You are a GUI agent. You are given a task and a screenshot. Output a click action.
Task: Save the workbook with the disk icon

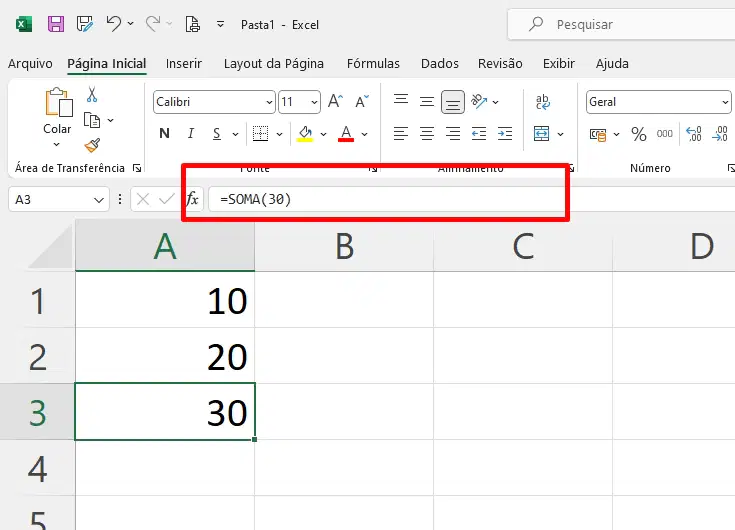56,24
